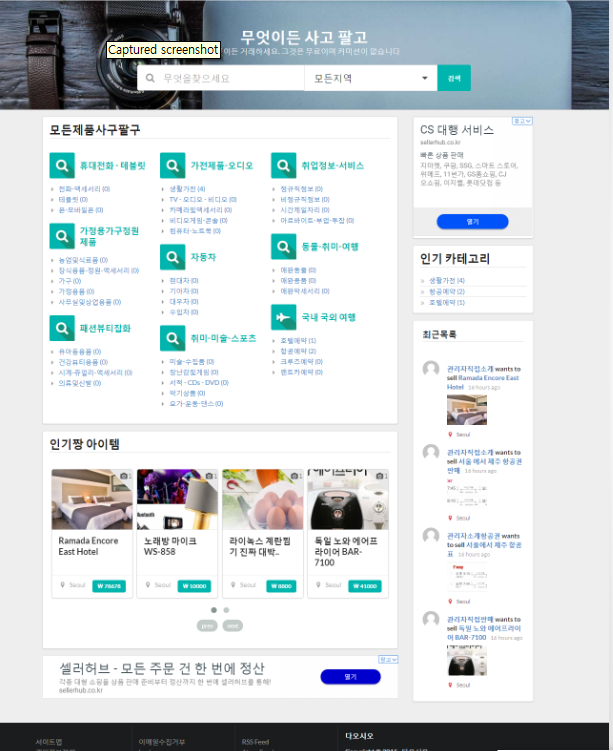Click the magnifier icon in search field
Screen dimensions: 613x751
tap(151, 78)
